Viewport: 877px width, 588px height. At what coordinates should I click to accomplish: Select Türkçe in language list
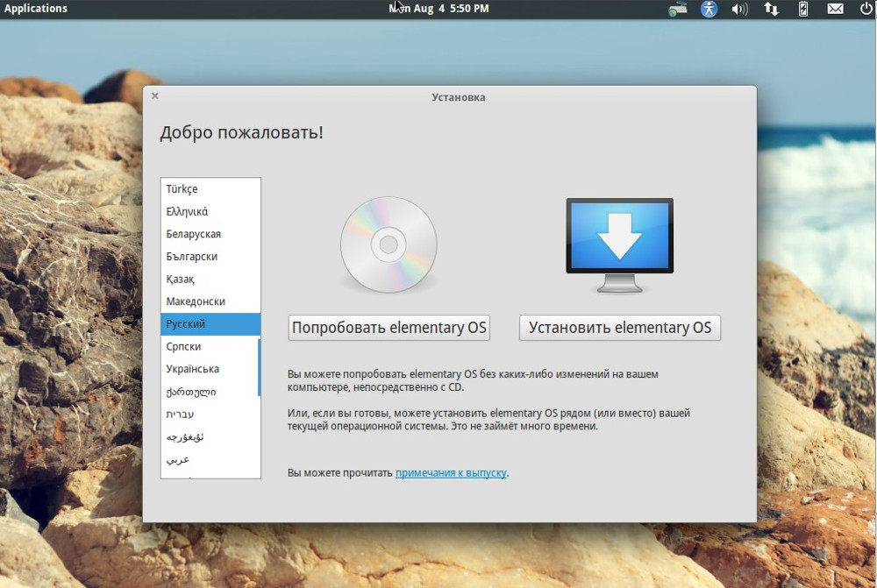click(x=210, y=189)
